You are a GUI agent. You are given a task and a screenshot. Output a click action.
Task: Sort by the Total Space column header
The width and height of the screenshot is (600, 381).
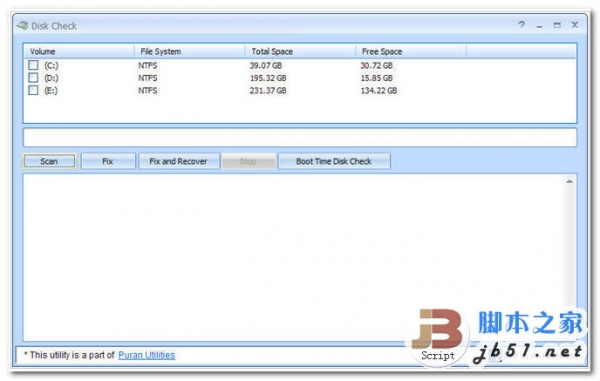click(x=300, y=51)
